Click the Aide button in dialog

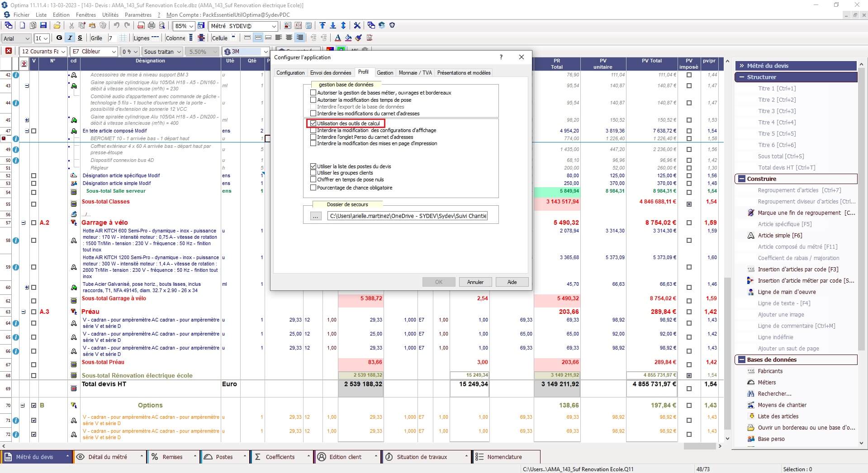(x=512, y=282)
